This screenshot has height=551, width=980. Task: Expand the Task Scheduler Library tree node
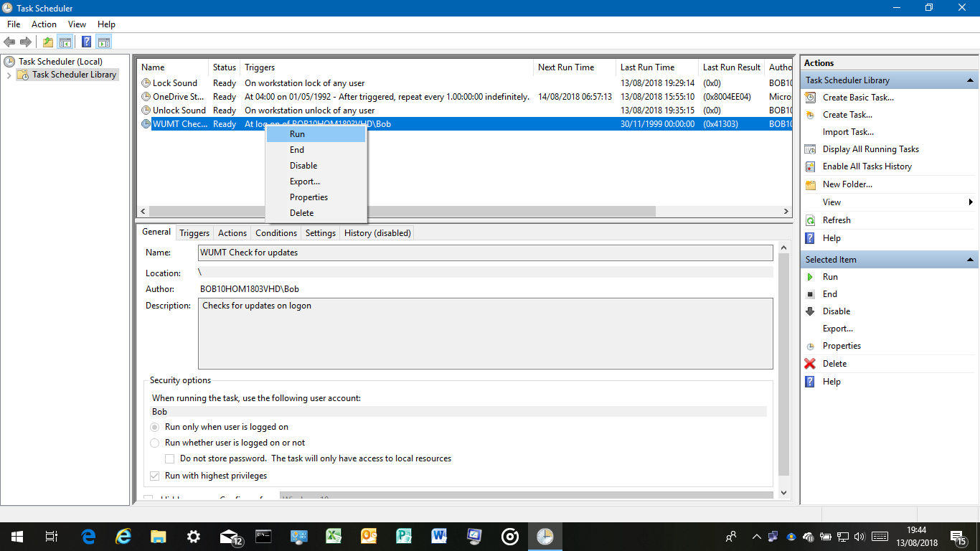click(9, 75)
